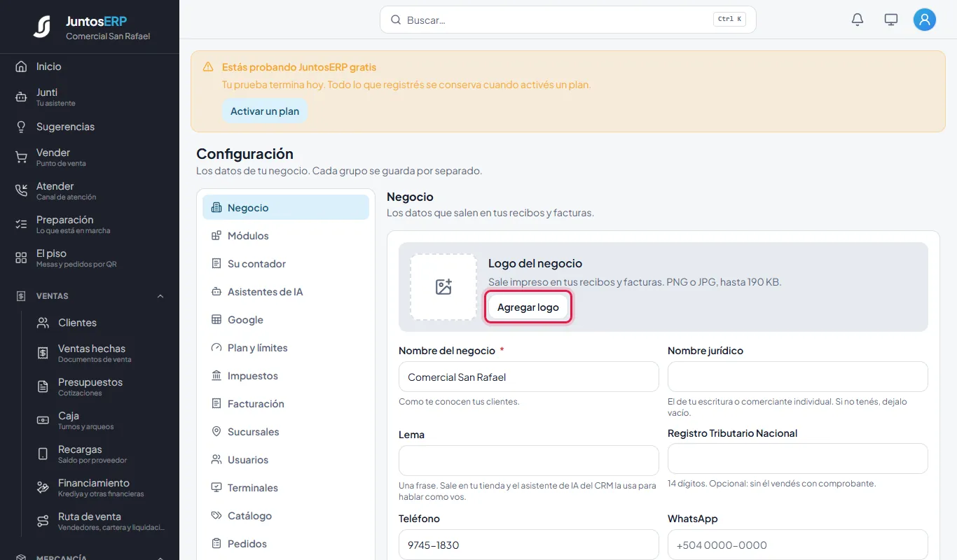Open the user profile avatar
This screenshot has height=560, width=957.
(x=925, y=20)
